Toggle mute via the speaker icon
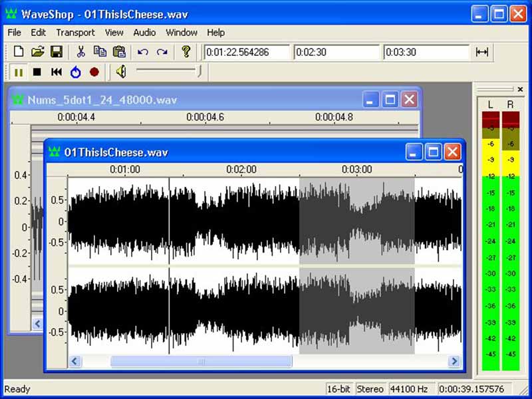The width and height of the screenshot is (532, 399). coord(120,72)
